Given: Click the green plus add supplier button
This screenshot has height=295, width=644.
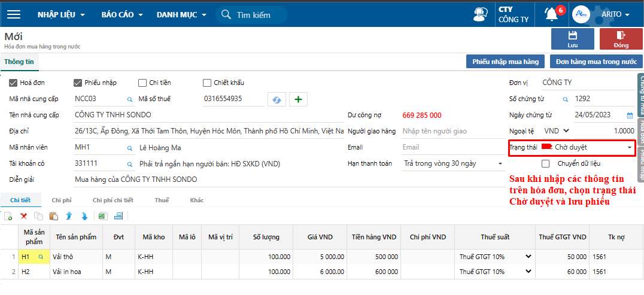Looking at the screenshot, I should pos(299,99).
